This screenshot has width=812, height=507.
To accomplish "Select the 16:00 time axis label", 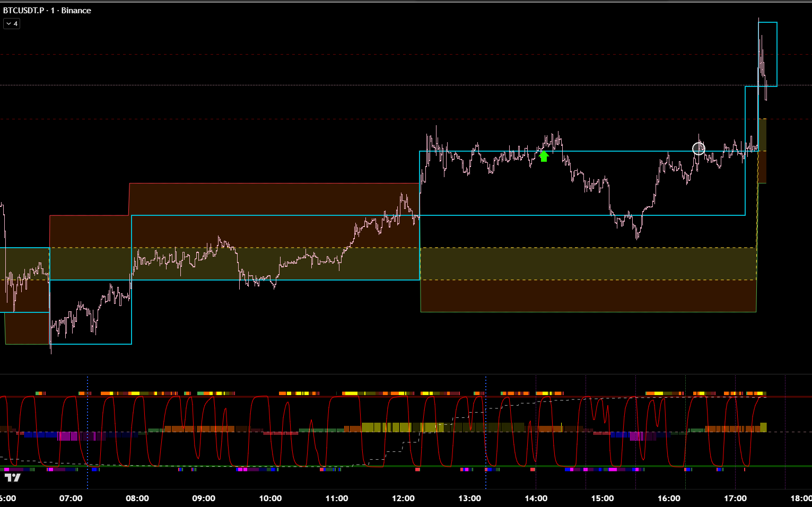I will point(669,498).
